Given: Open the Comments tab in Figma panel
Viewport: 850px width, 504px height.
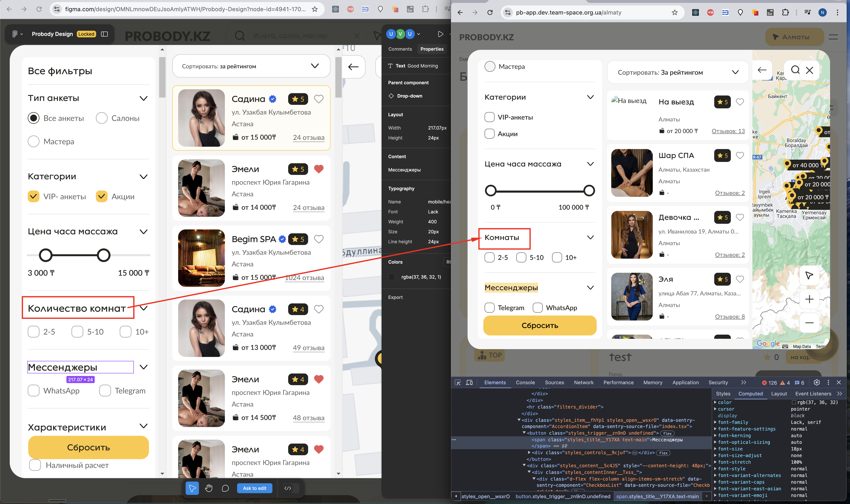Looking at the screenshot, I should (x=400, y=49).
